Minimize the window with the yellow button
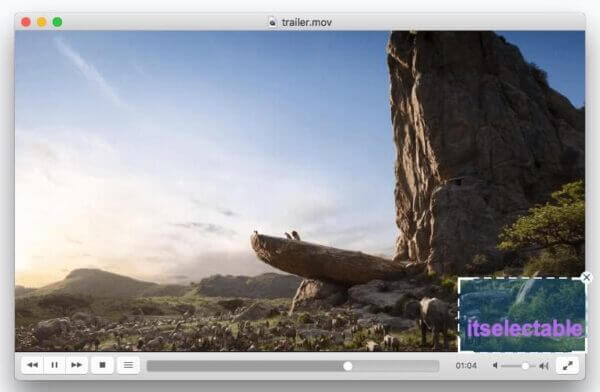 [x=42, y=22]
